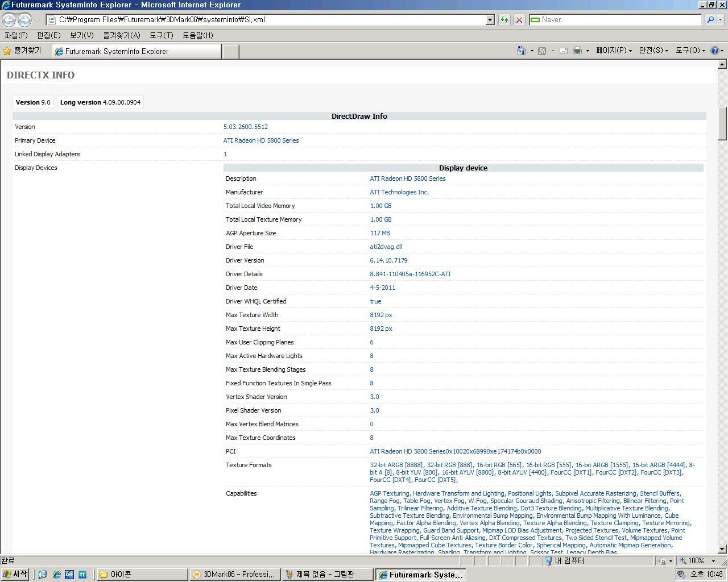Open a new blank tab button

point(230,51)
